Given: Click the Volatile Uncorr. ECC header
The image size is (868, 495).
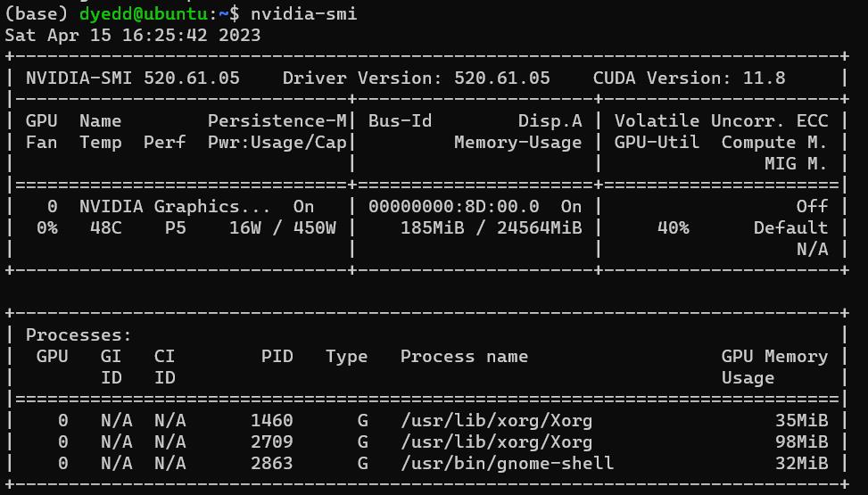Looking at the screenshot, I should 721,120.
